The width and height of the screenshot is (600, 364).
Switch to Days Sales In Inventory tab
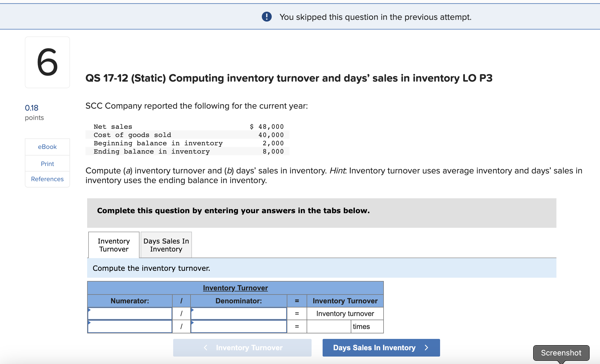[166, 245]
